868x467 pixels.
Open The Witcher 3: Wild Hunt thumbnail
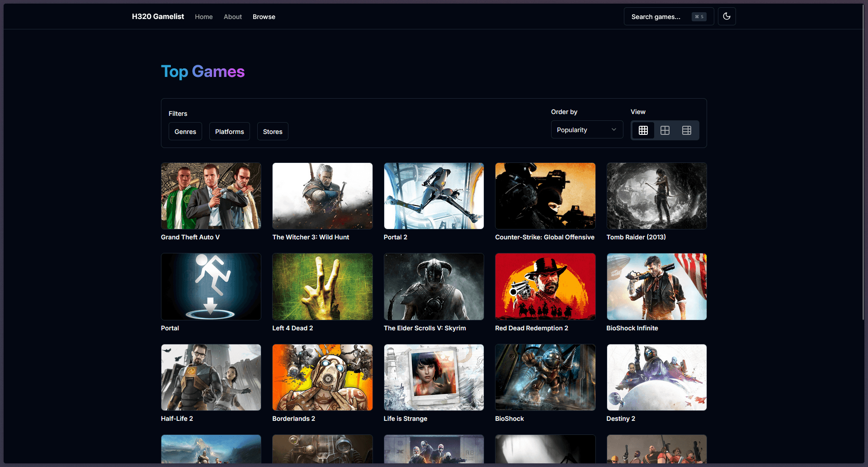322,195
